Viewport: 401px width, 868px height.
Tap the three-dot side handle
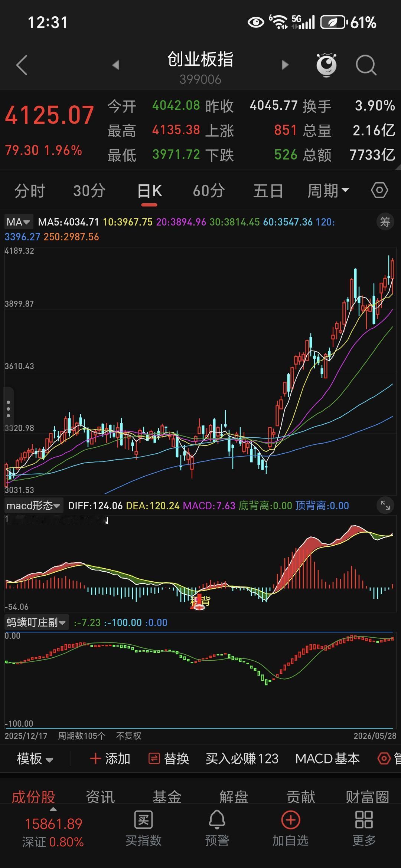click(8, 409)
